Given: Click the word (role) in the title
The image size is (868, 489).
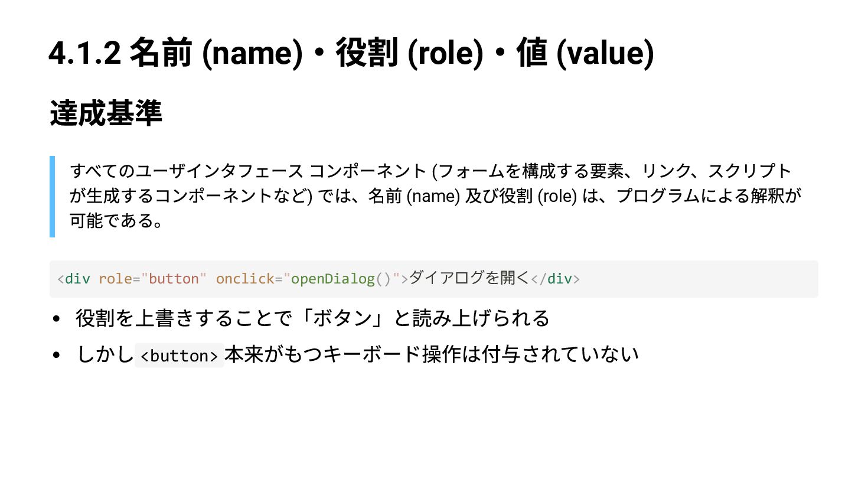Looking at the screenshot, I should pyautogui.click(x=445, y=53).
